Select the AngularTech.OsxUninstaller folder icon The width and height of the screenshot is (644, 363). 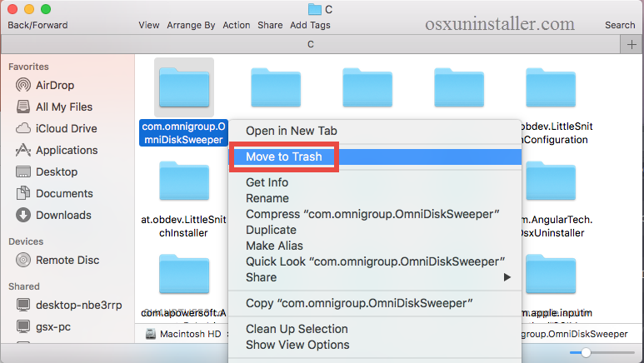point(551,181)
